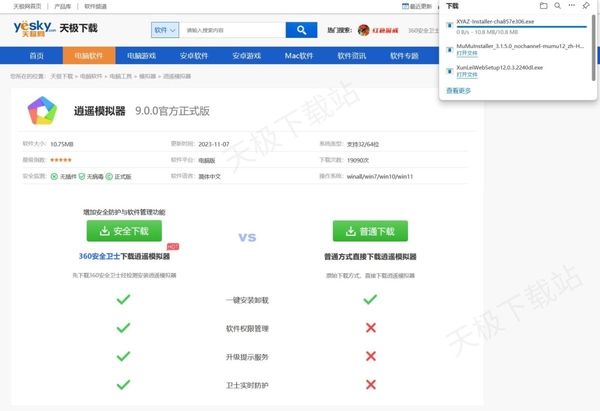The image size is (600, 411).
Task: Select the 安卓游戏 nav tab
Action: pyautogui.click(x=246, y=55)
